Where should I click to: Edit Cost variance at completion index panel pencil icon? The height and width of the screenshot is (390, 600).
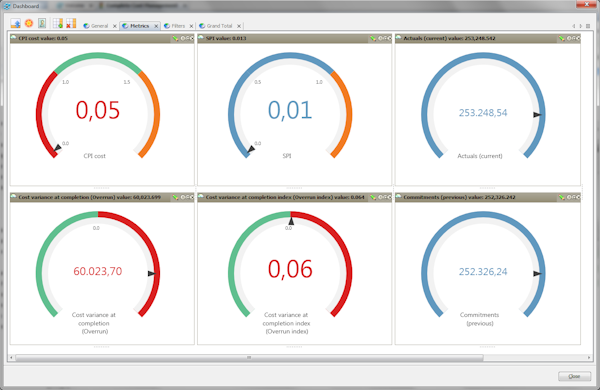(373, 197)
